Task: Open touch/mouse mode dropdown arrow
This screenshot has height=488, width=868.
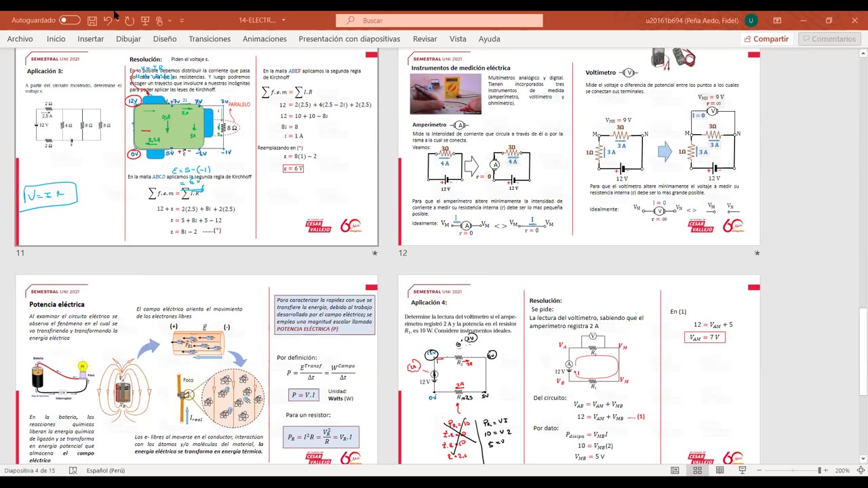Action: tap(170, 20)
